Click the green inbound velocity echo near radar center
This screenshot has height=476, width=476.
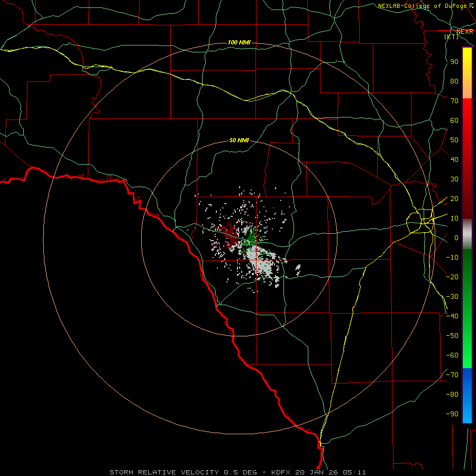(x=251, y=238)
